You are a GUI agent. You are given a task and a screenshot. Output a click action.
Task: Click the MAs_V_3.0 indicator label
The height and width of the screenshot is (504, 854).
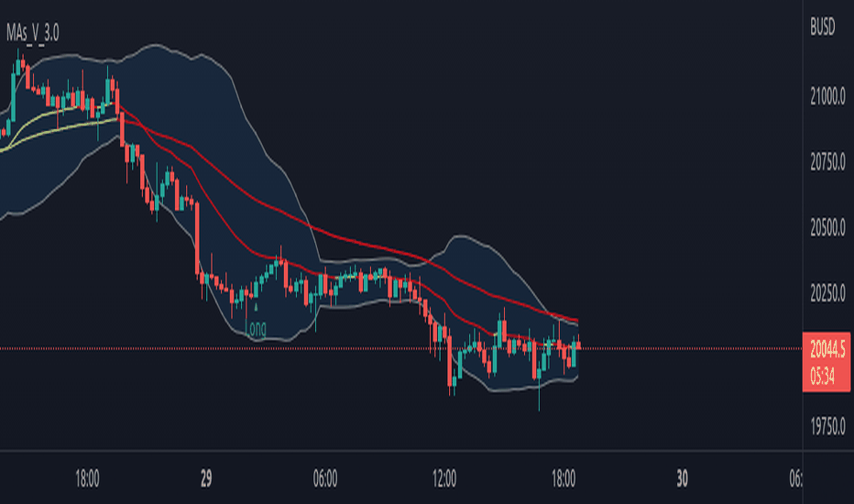(33, 33)
